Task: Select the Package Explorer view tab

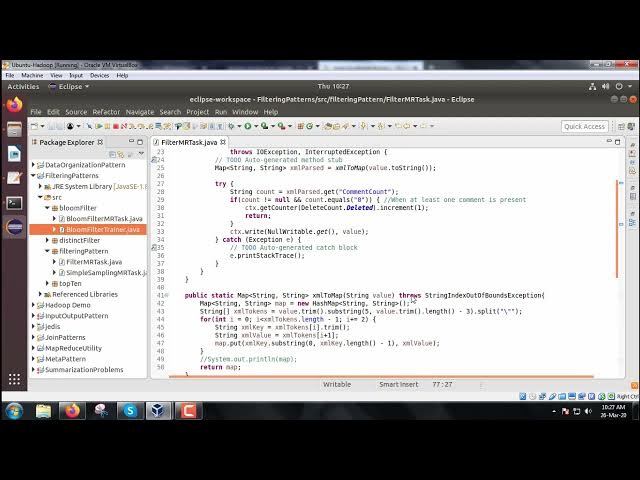Action: (67, 142)
